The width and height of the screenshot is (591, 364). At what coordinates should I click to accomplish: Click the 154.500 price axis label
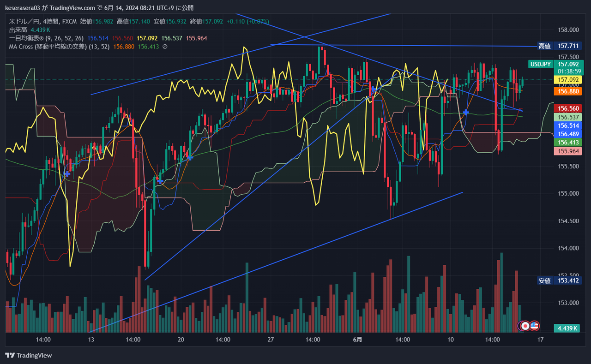[568, 221]
